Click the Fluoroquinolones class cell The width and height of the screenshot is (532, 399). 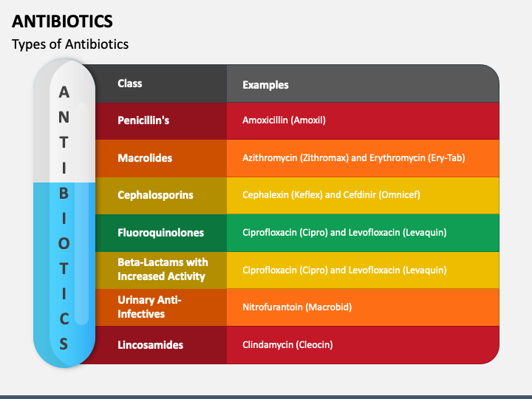(x=161, y=233)
